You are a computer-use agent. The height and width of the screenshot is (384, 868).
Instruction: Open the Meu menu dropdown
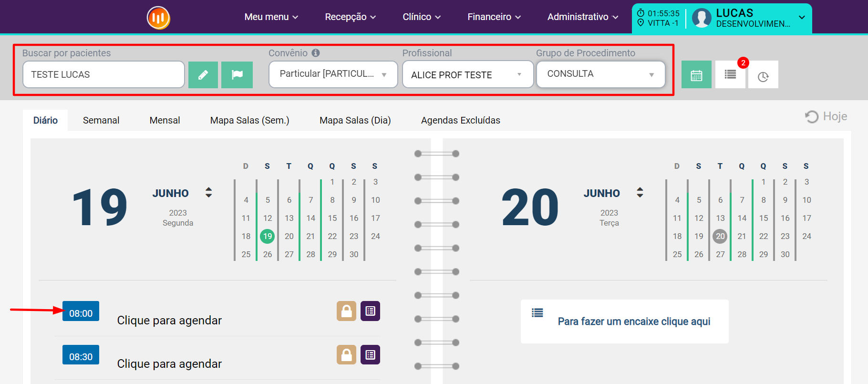(x=271, y=17)
